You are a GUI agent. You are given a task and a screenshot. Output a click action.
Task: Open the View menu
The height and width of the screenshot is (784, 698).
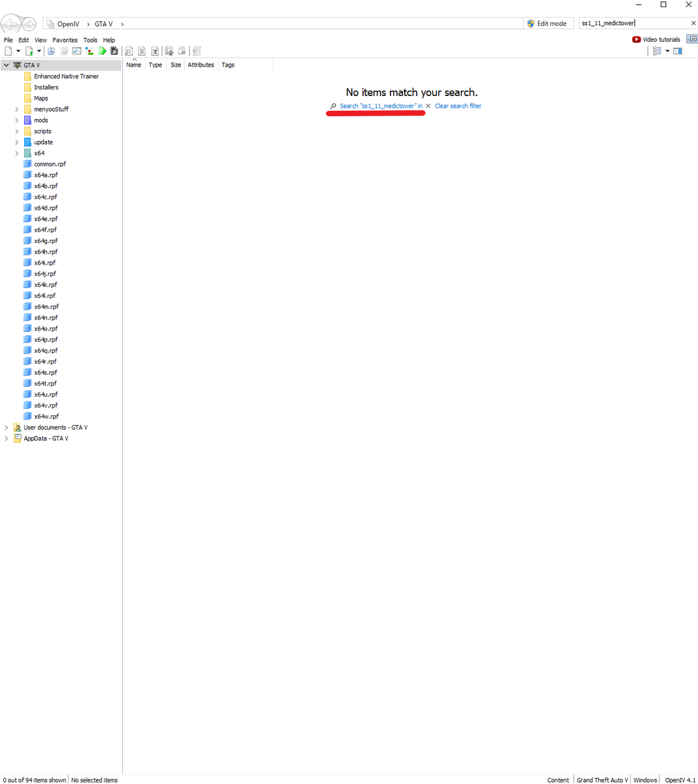point(40,40)
